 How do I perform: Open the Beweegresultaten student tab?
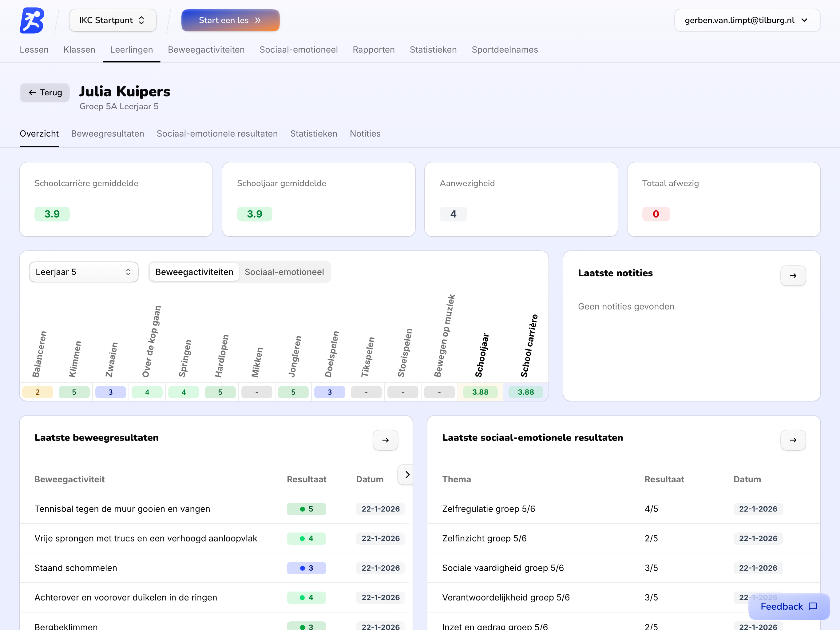(x=108, y=134)
